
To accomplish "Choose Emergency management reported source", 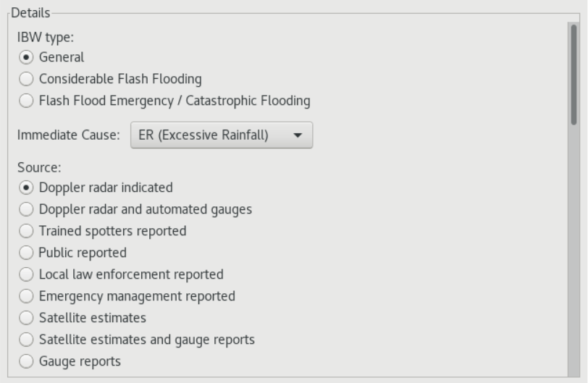I will [27, 296].
